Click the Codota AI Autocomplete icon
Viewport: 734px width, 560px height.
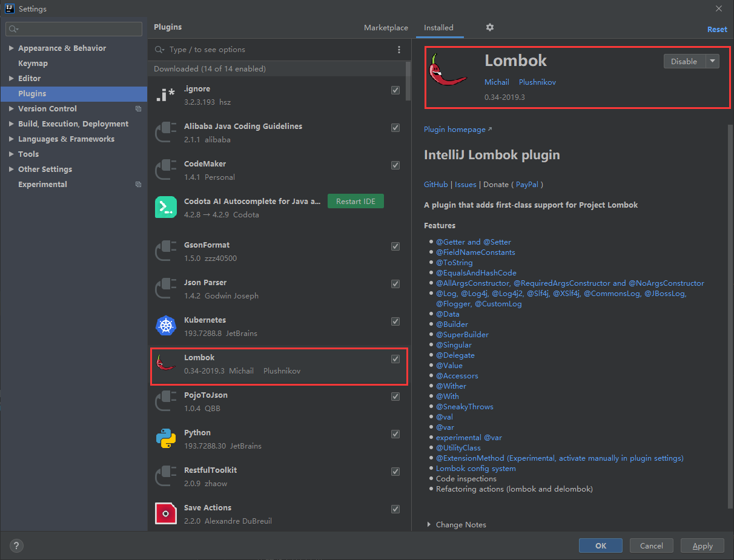click(165, 208)
